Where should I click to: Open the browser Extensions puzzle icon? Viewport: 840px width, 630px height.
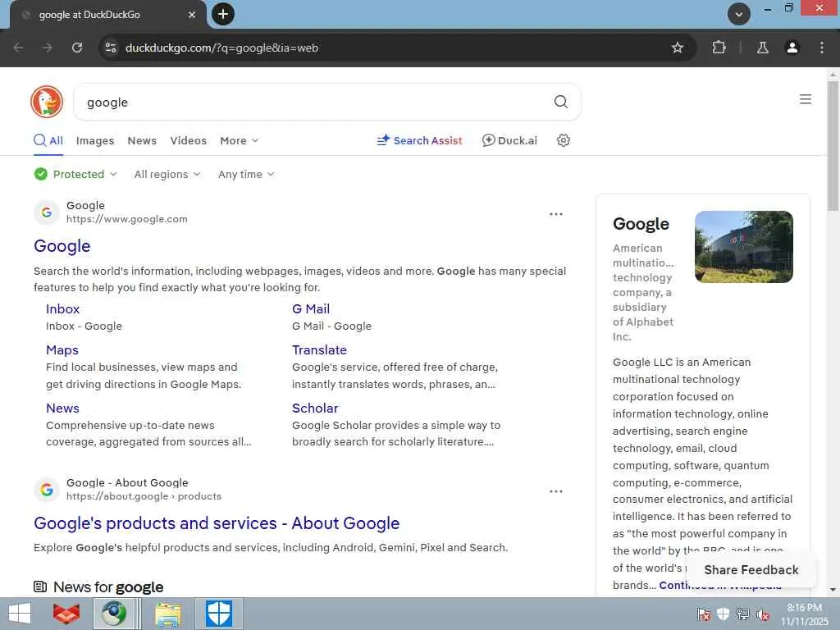(x=719, y=48)
